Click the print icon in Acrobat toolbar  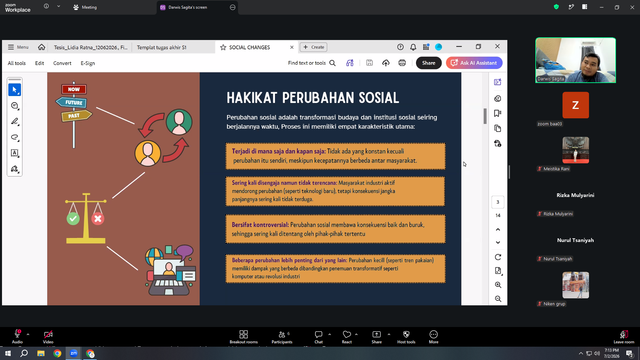point(402,63)
